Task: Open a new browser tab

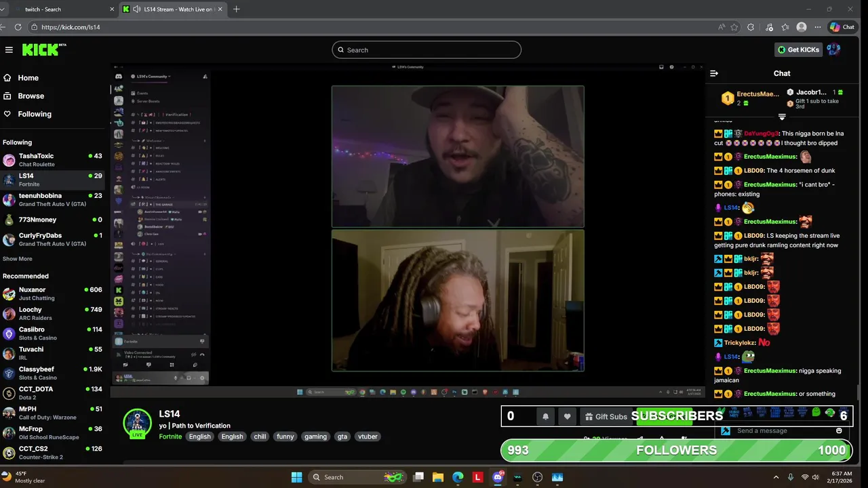Action: coord(236,9)
